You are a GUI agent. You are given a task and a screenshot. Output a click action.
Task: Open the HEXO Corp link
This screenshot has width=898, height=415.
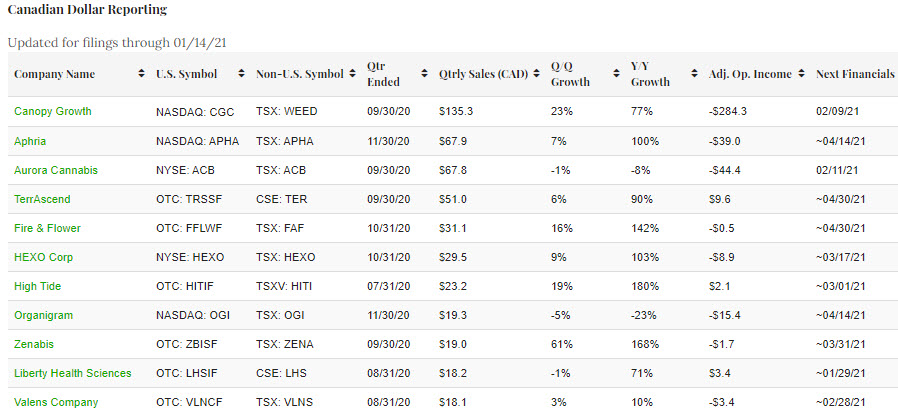pos(42,257)
